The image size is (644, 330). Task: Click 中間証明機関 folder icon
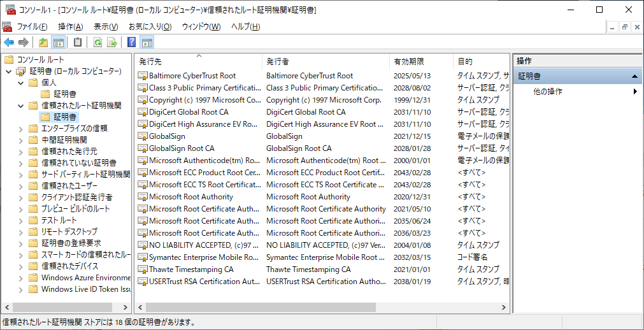tap(33, 140)
